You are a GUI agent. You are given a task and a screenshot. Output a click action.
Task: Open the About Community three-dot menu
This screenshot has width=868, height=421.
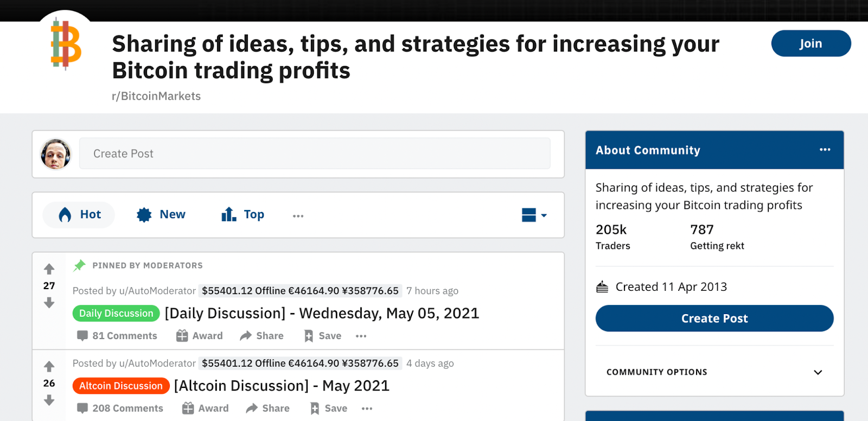pos(825,150)
